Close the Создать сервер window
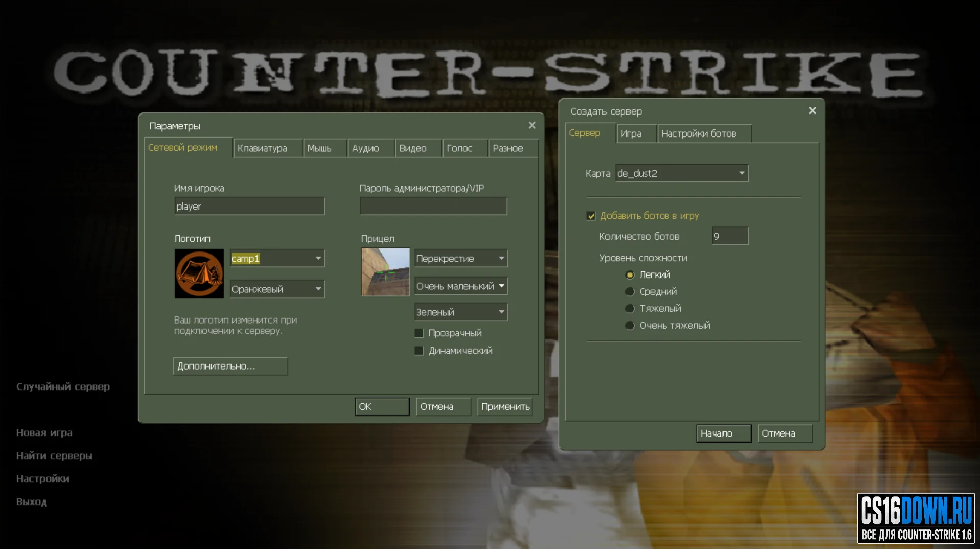This screenshot has height=549, width=980. point(812,111)
